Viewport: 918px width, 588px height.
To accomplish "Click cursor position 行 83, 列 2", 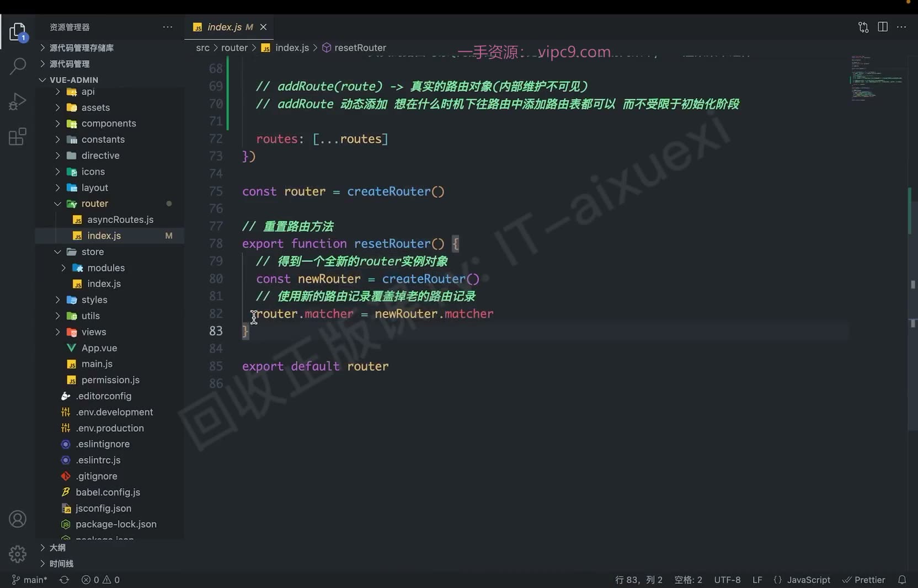I will coord(638,580).
